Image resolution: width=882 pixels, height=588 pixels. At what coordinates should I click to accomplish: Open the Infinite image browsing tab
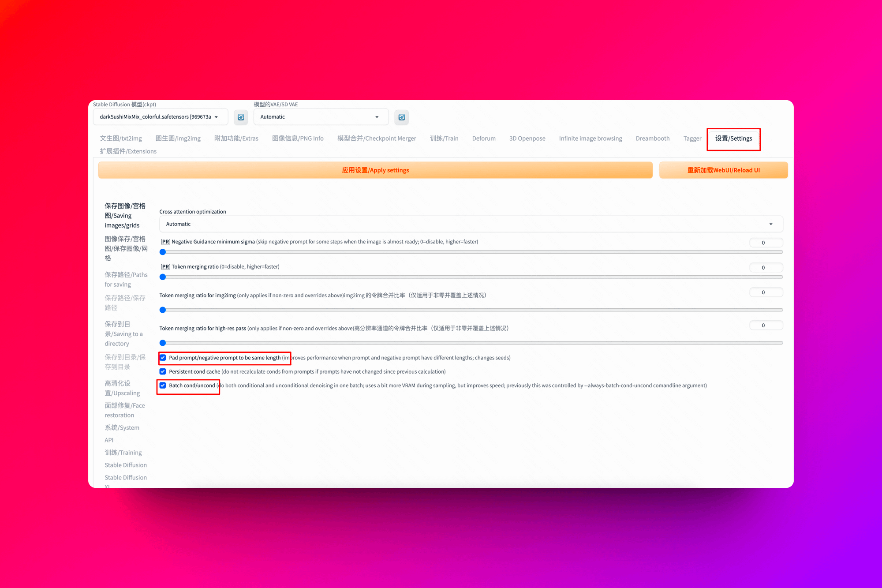coord(590,139)
